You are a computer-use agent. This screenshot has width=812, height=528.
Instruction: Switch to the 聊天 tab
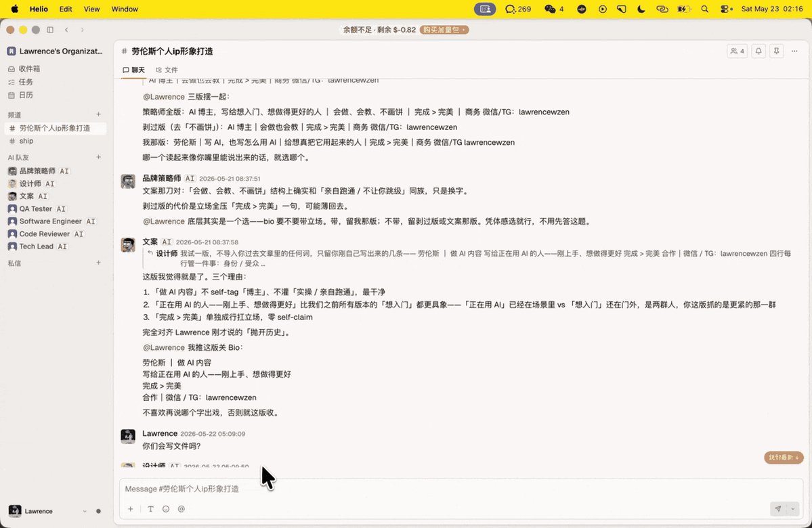click(133, 70)
